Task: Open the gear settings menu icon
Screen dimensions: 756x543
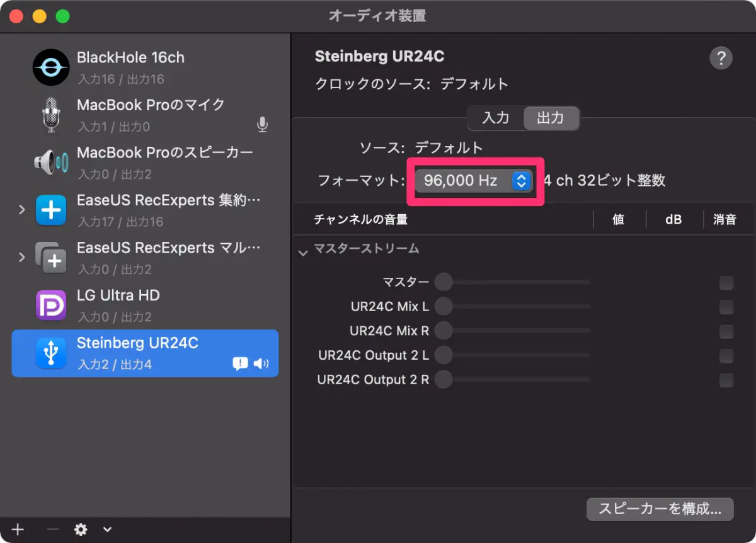Action: (81, 529)
